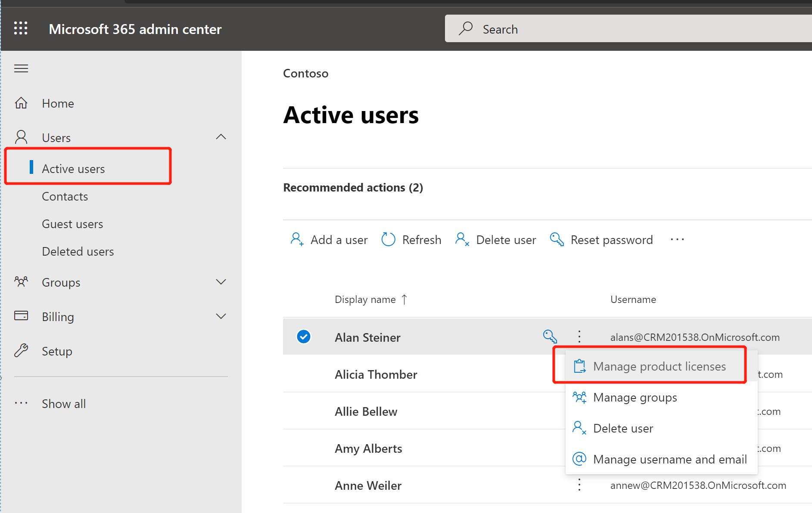Click the Manage groups icon in menu

[x=580, y=397]
